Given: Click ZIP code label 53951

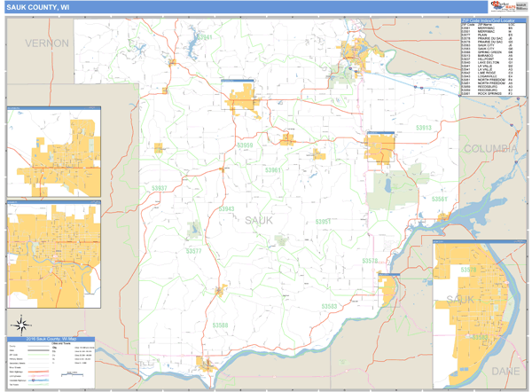Looking at the screenshot, I should point(323,222).
